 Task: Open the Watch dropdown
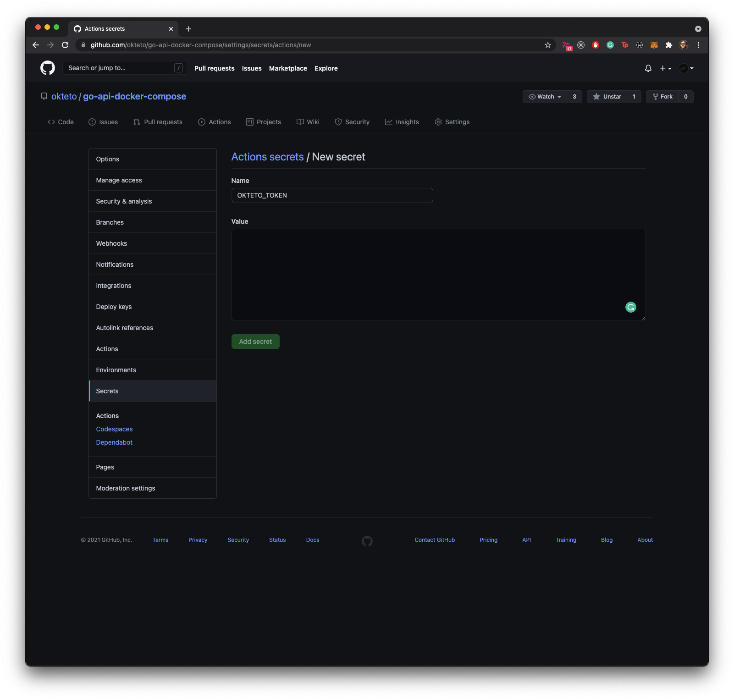545,97
